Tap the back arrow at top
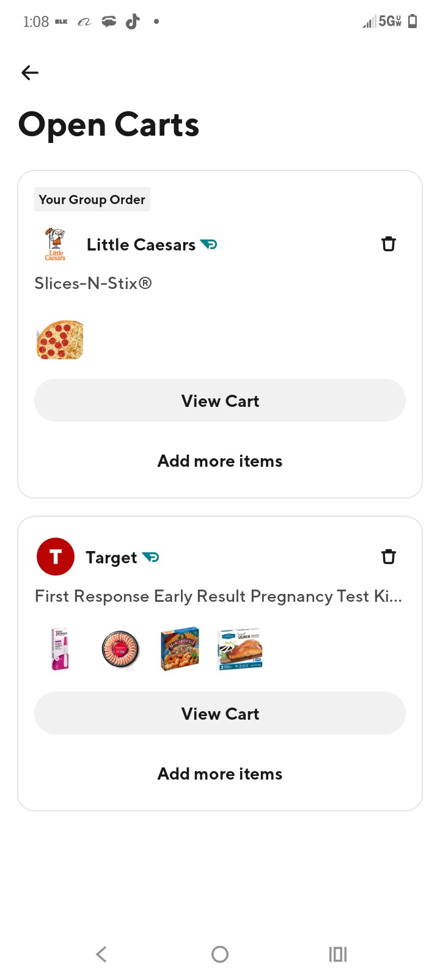The image size is (440, 980). 29,73
